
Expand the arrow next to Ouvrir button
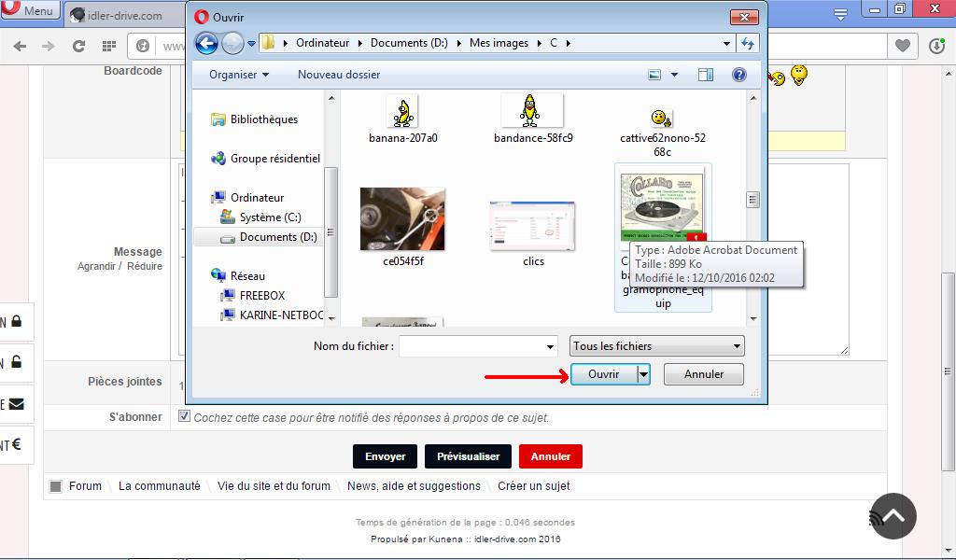coord(643,374)
